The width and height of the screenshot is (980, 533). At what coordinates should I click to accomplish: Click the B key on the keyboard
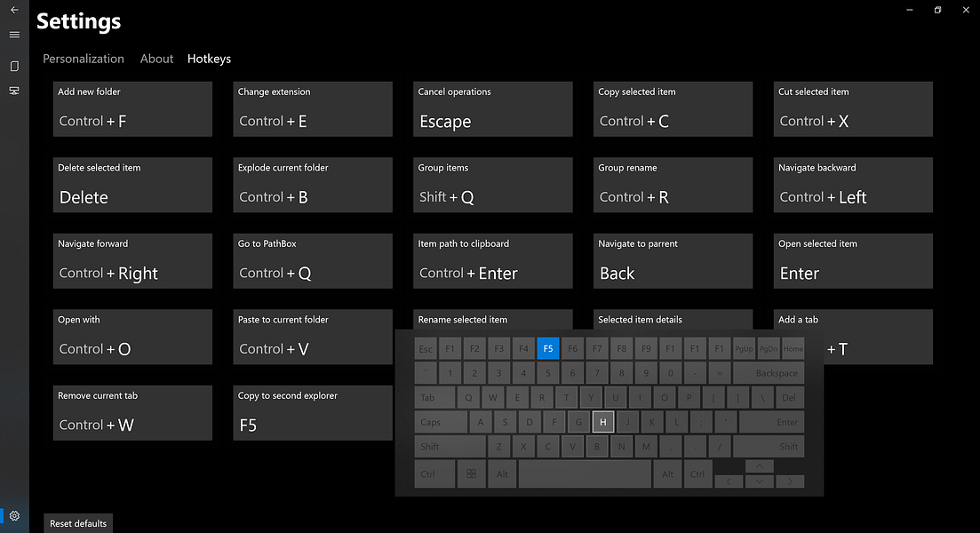(x=597, y=446)
